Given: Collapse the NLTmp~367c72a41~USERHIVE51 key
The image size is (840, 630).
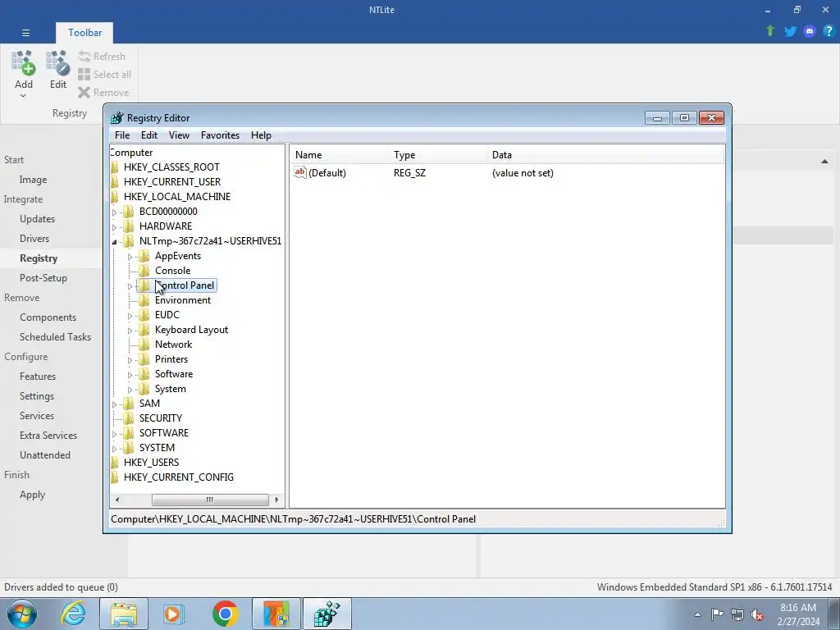Looking at the screenshot, I should click(x=114, y=242).
